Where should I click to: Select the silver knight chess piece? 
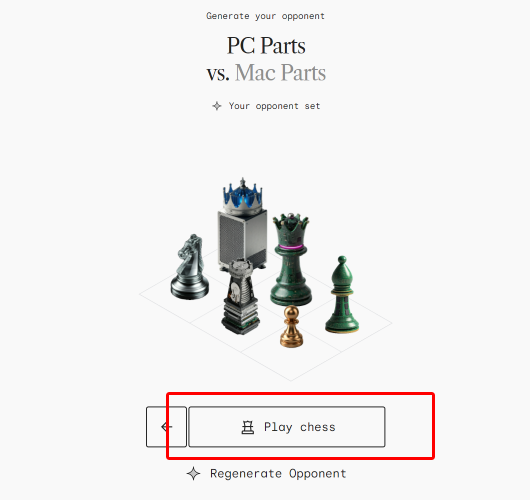(190, 267)
